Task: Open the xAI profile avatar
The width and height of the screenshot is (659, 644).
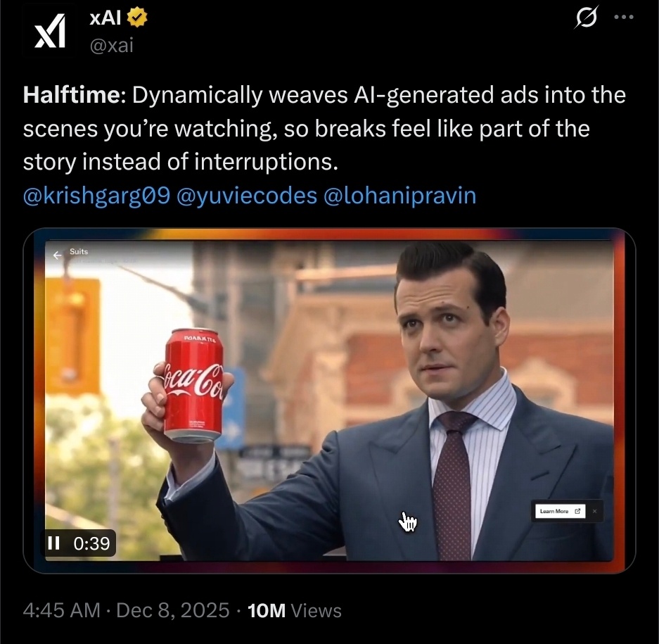Action: (50, 31)
